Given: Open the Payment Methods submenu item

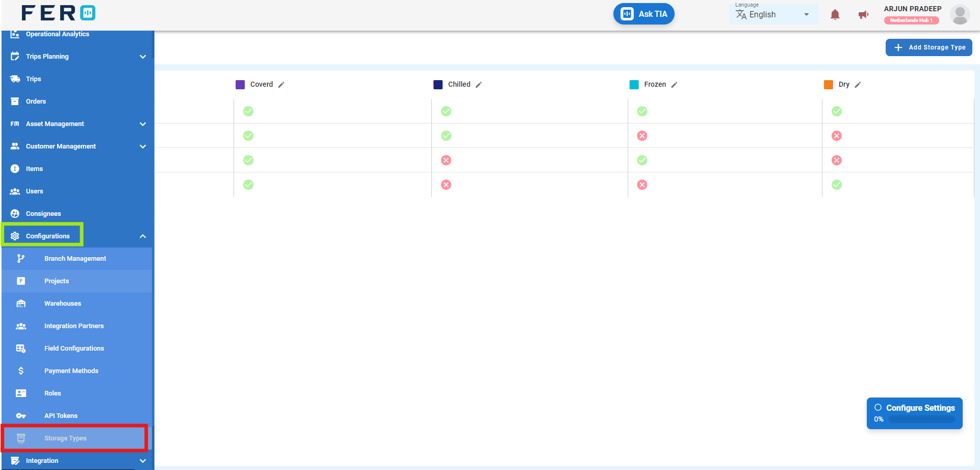Looking at the screenshot, I should coord(76,370).
